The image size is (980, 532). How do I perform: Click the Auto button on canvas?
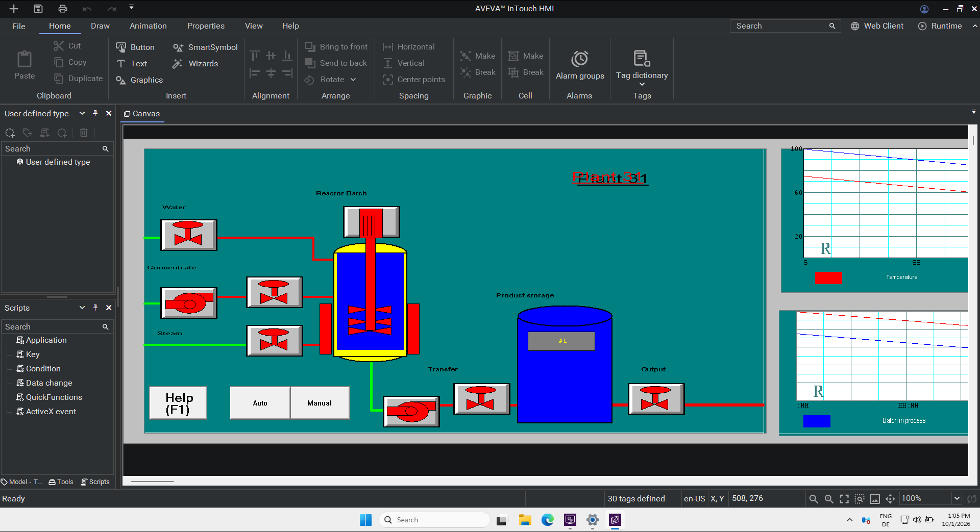(x=260, y=403)
